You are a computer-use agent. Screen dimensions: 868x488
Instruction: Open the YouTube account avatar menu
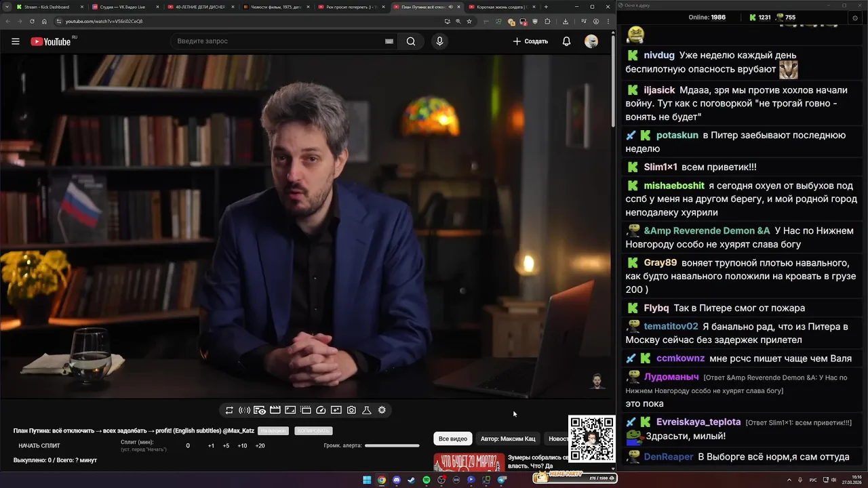(591, 41)
